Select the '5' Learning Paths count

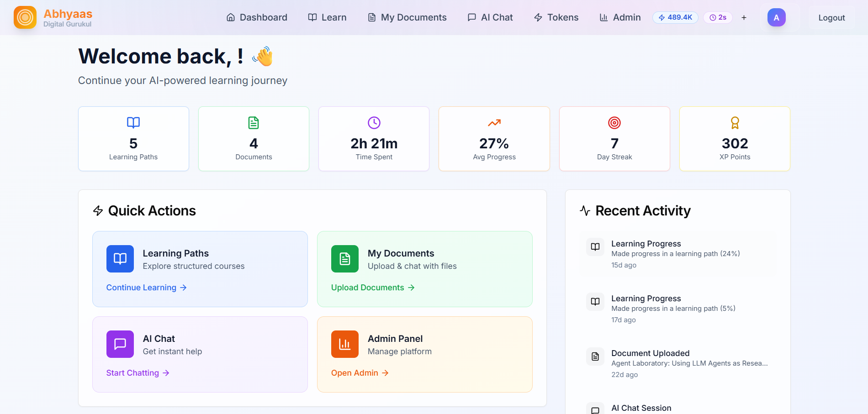[x=133, y=143]
